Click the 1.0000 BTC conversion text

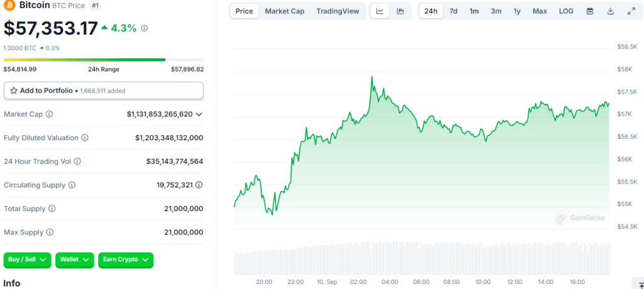coord(20,48)
